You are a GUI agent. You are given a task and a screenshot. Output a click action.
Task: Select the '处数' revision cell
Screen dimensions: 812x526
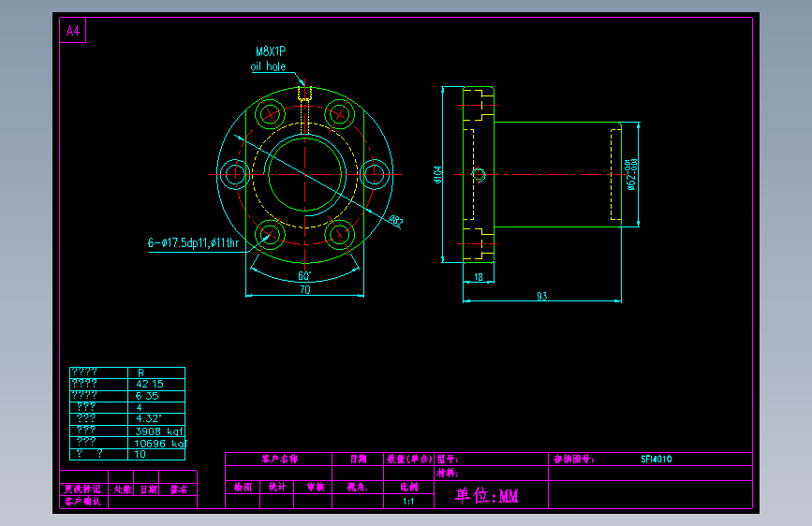click(x=123, y=489)
